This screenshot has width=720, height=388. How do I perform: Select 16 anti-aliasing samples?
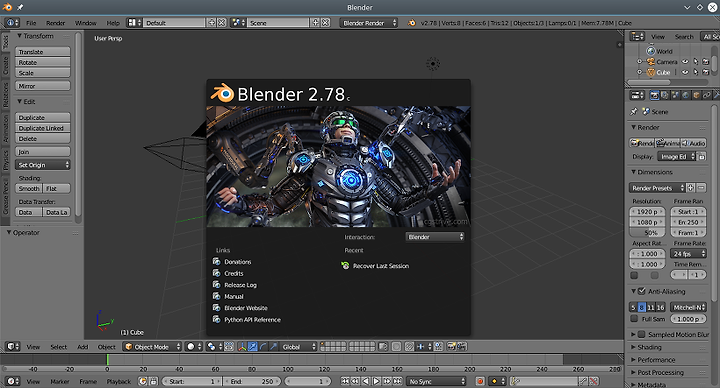(660, 307)
